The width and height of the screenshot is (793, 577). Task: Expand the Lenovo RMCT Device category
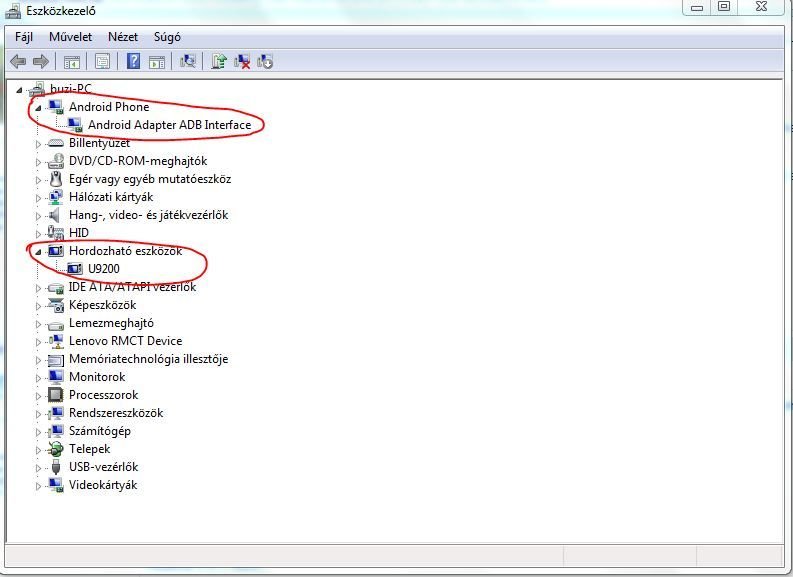click(38, 342)
